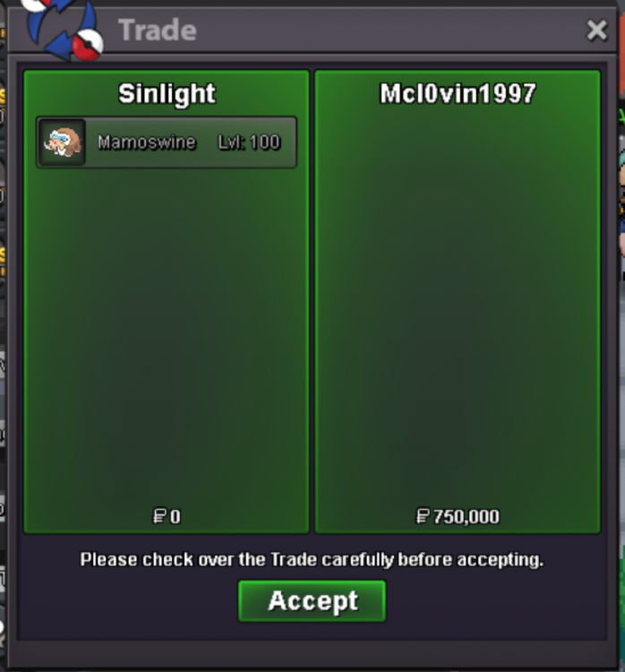The width and height of the screenshot is (625, 672).
Task: Click Sinlight's 0 money amount
Action: 176,516
